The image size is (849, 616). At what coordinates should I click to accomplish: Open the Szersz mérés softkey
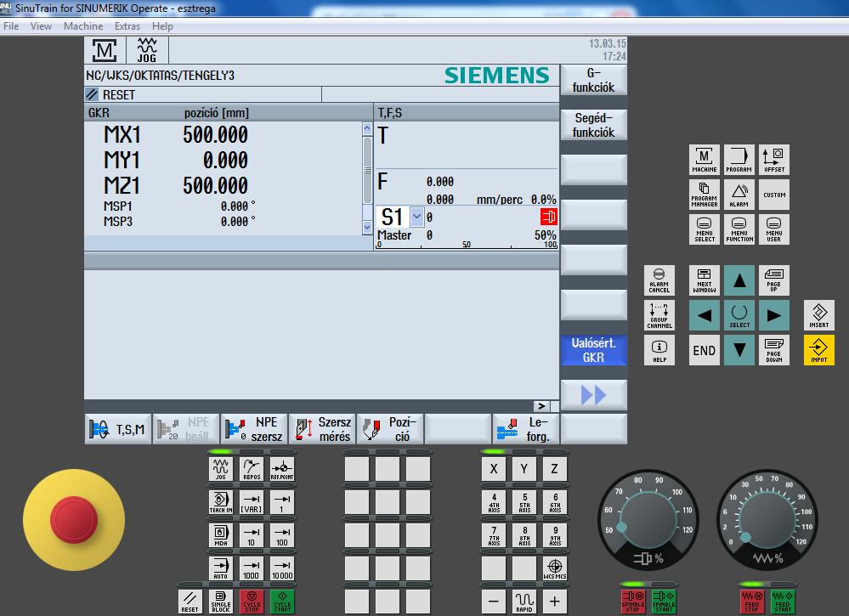coord(322,429)
